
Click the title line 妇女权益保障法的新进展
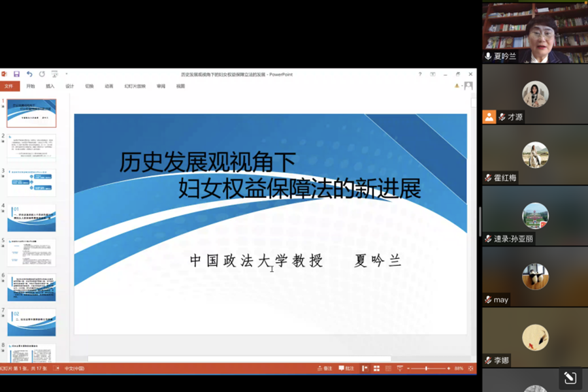pyautogui.click(x=300, y=188)
